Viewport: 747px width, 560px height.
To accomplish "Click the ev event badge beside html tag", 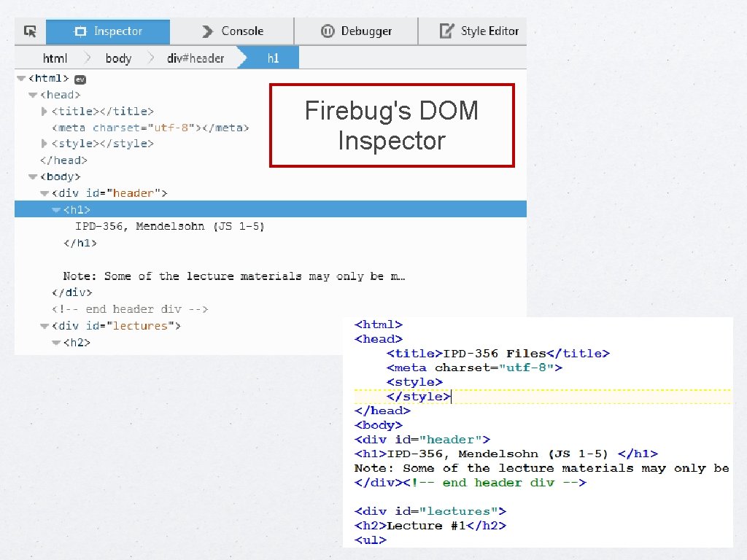I will [80, 79].
